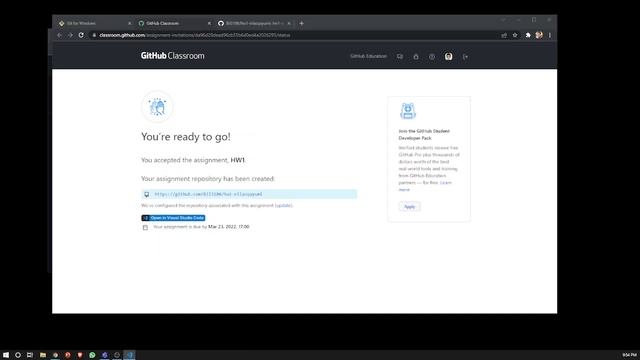The height and width of the screenshot is (360, 640).
Task: Close the GitHub Classroom tab
Action: tap(209, 23)
